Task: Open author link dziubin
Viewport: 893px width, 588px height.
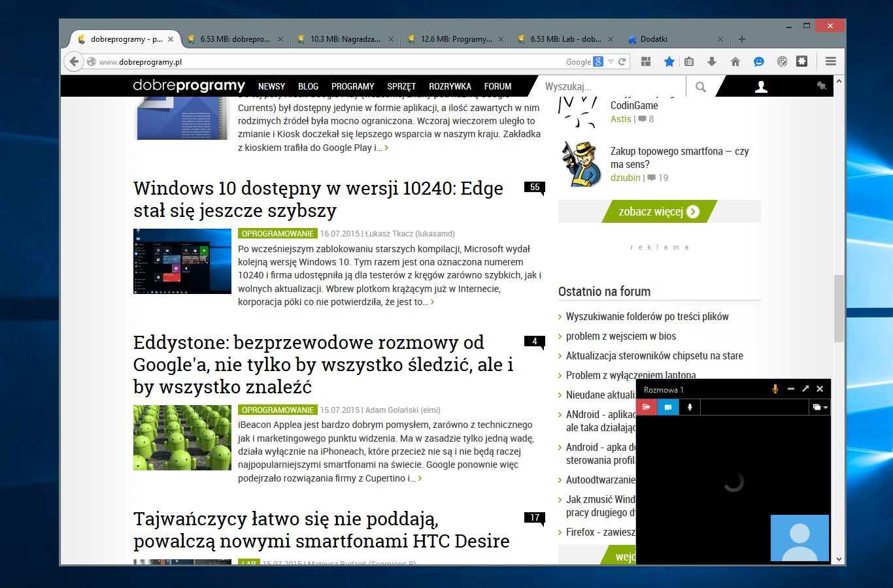Action: point(626,178)
